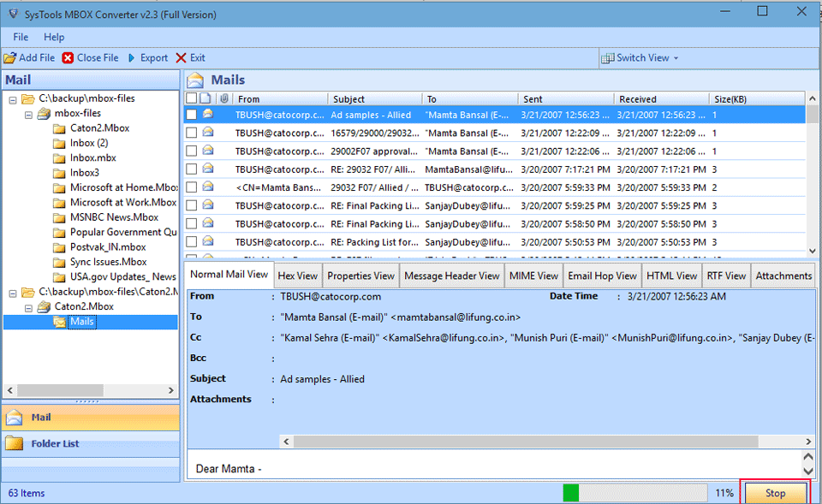Click folder icon next to Inbox.mbx
The height and width of the screenshot is (504, 822).
pyautogui.click(x=59, y=158)
